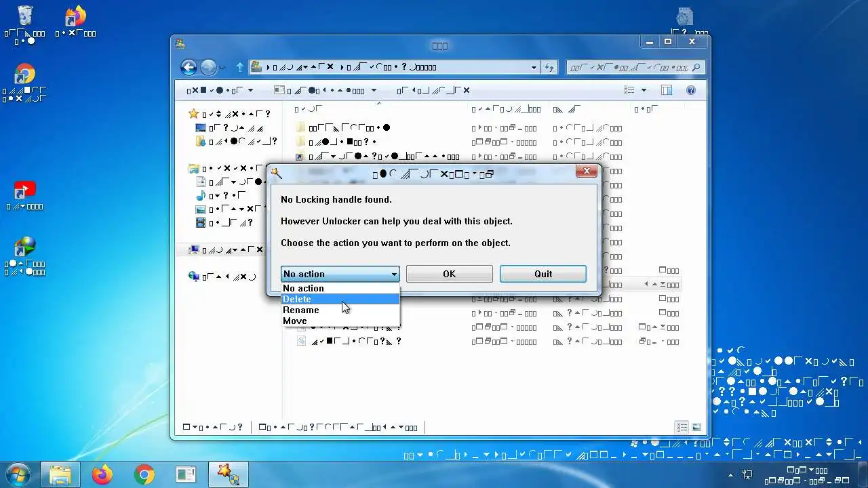The height and width of the screenshot is (488, 868).
Task: Click the Explorer Forward arrow button
Action: click(x=208, y=67)
